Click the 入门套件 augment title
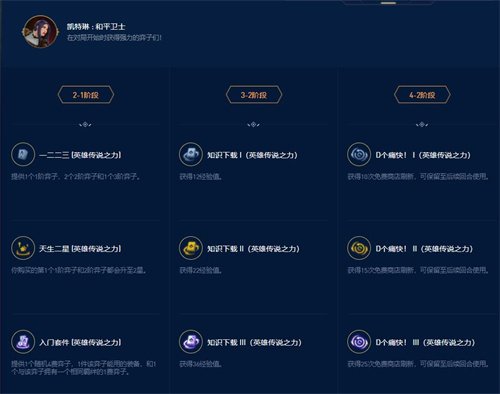500x394 pixels. tap(80, 342)
